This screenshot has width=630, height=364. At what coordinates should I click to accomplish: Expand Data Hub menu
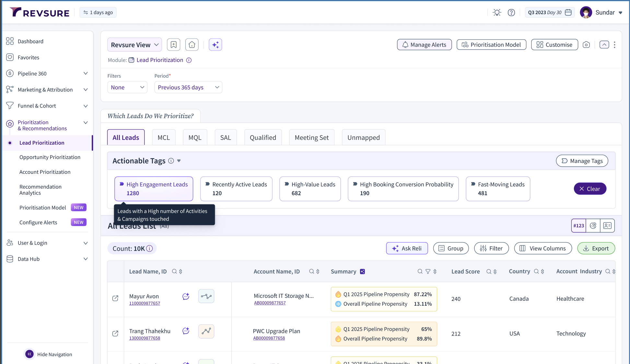(86, 259)
